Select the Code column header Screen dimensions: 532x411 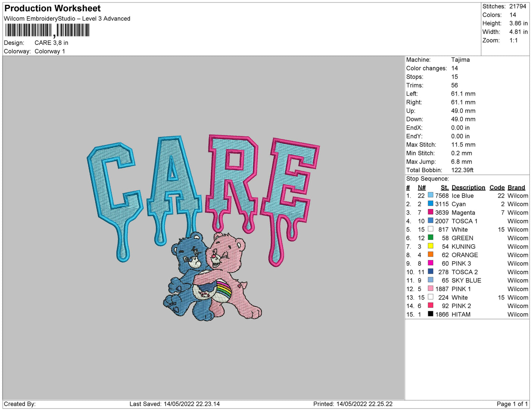[x=497, y=187]
